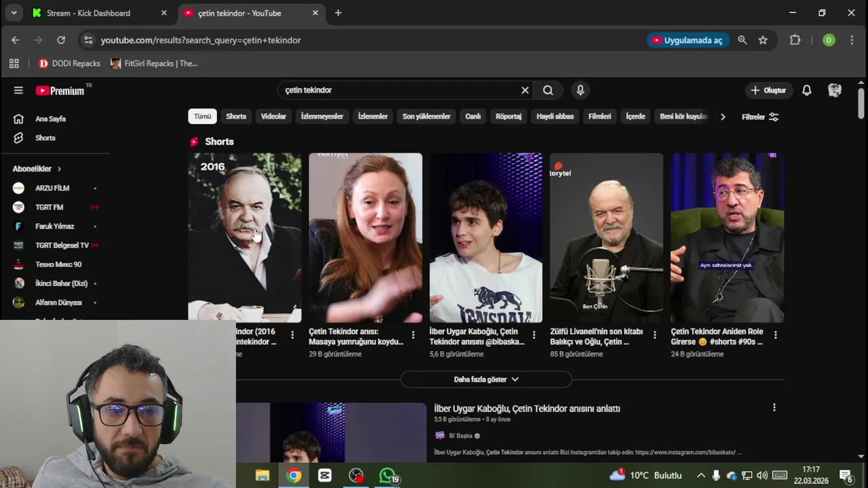868x488 pixels.
Task: Open Chrome zoom magnifier icon
Action: (x=743, y=40)
